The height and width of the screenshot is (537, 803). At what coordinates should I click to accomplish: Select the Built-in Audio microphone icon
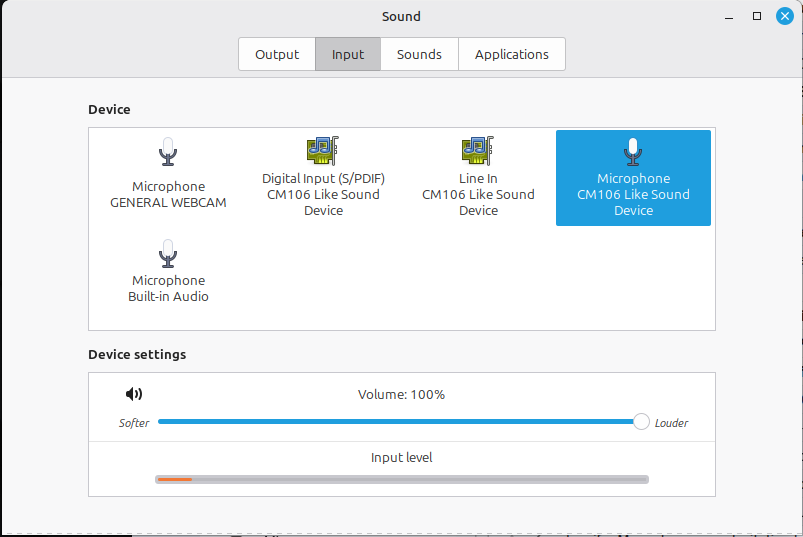pyautogui.click(x=168, y=254)
